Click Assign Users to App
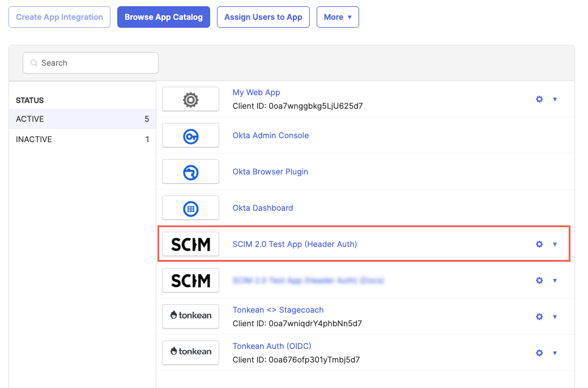 263,16
